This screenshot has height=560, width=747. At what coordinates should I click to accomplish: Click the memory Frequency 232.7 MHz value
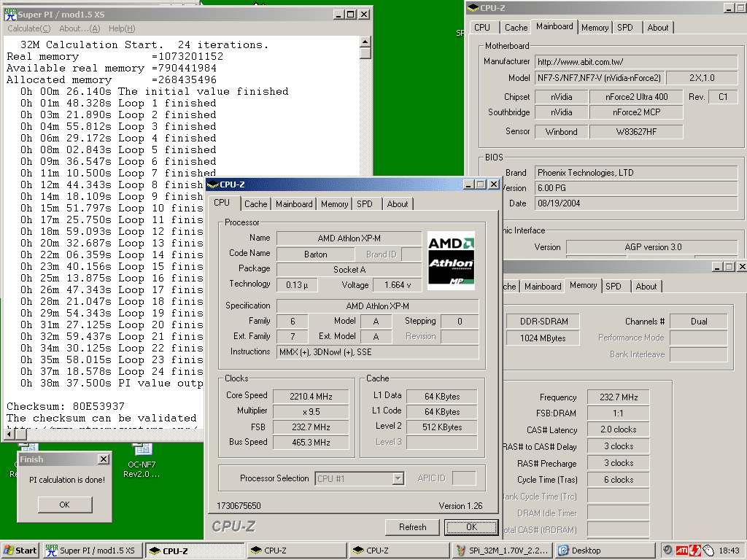coord(619,397)
